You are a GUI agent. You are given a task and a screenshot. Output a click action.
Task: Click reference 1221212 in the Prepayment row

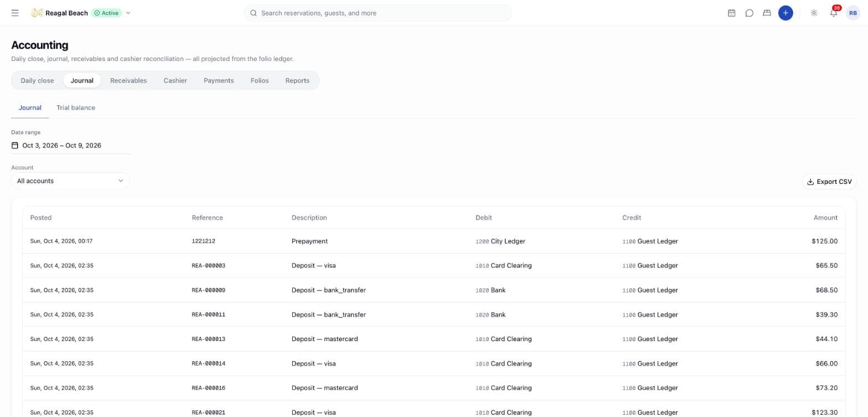[x=204, y=241]
